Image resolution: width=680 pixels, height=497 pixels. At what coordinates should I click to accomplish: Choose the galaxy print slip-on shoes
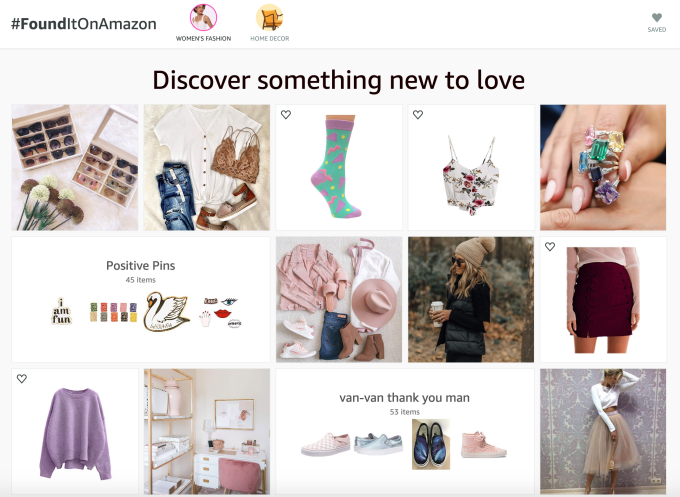click(x=431, y=444)
